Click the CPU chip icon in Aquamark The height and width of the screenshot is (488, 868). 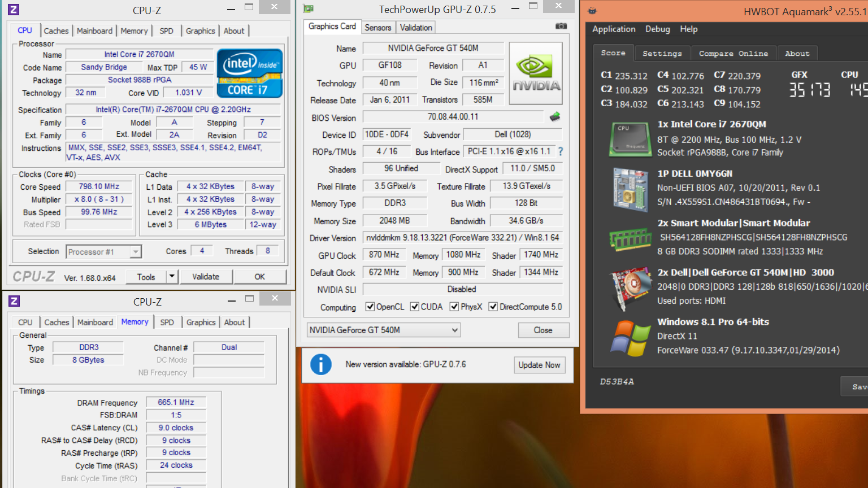(x=631, y=139)
